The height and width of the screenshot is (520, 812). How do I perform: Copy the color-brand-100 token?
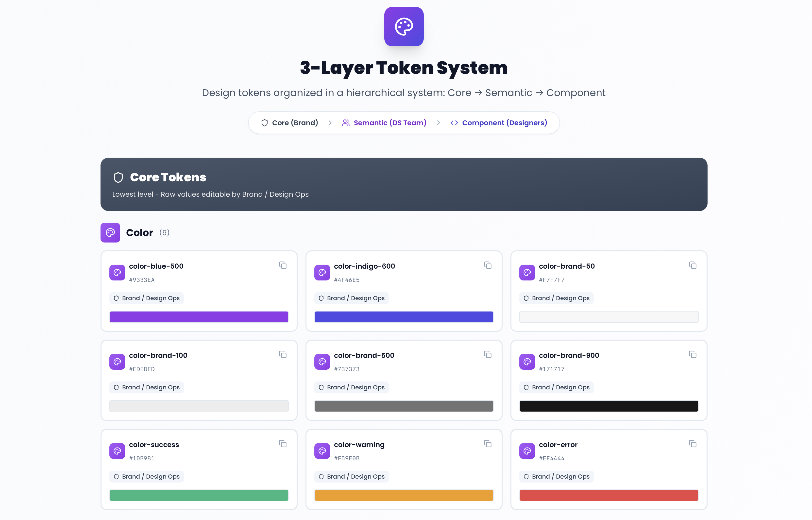point(283,355)
